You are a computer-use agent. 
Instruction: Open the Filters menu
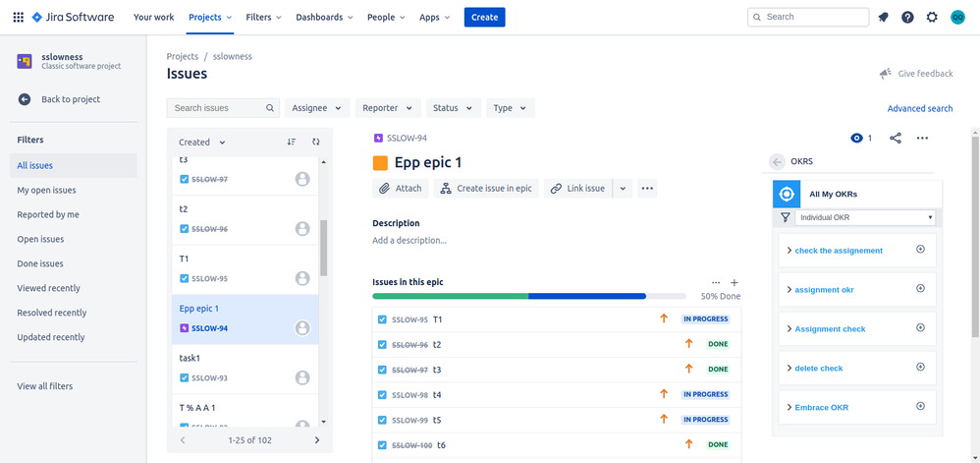tap(264, 18)
